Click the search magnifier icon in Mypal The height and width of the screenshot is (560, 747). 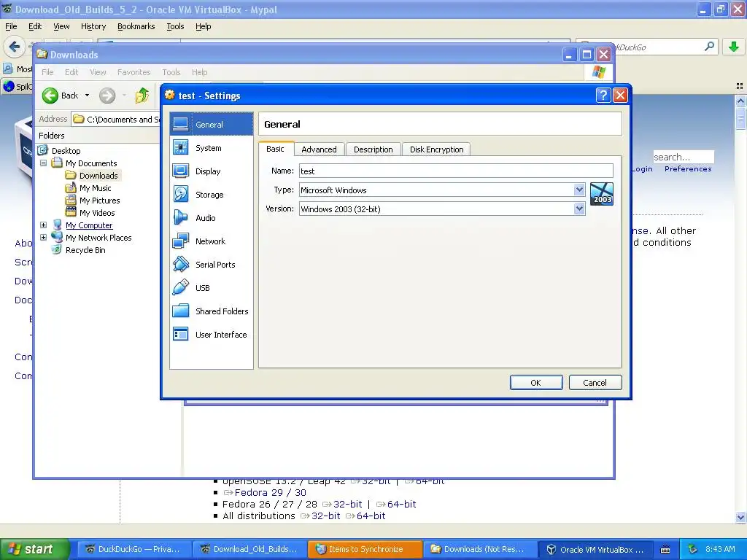[x=709, y=47]
